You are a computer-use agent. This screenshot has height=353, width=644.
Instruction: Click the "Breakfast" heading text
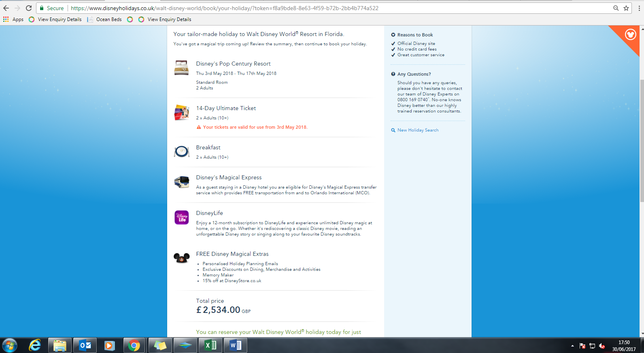tap(208, 148)
